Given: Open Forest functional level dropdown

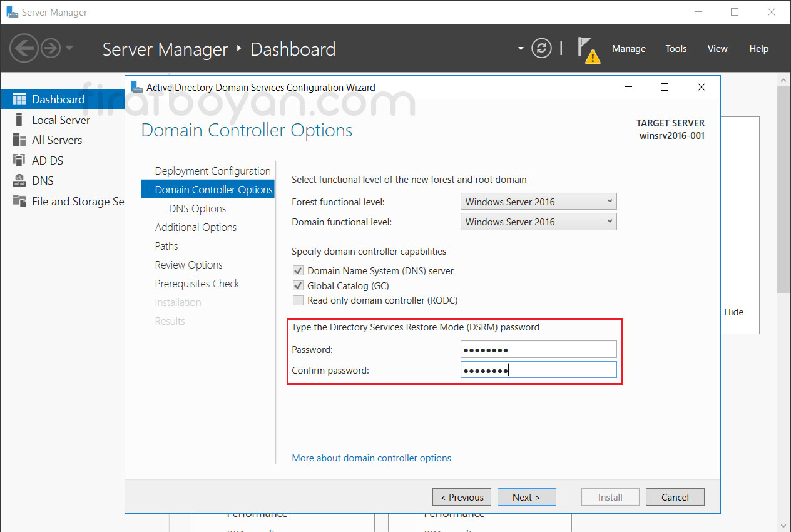Looking at the screenshot, I should [539, 202].
